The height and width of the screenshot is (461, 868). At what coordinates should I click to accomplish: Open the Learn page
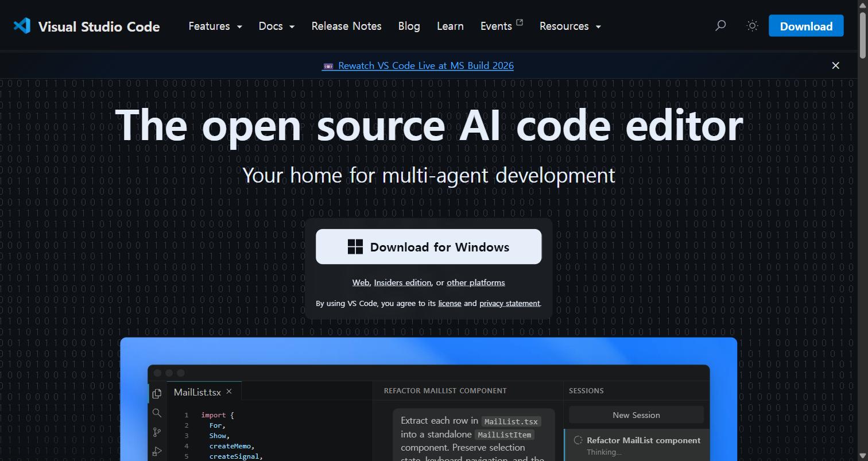[x=450, y=26]
